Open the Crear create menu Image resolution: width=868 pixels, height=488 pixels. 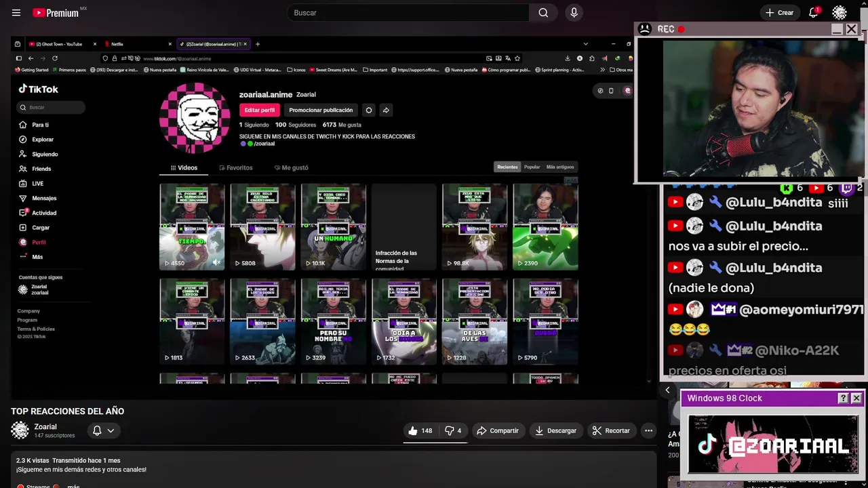click(x=779, y=13)
